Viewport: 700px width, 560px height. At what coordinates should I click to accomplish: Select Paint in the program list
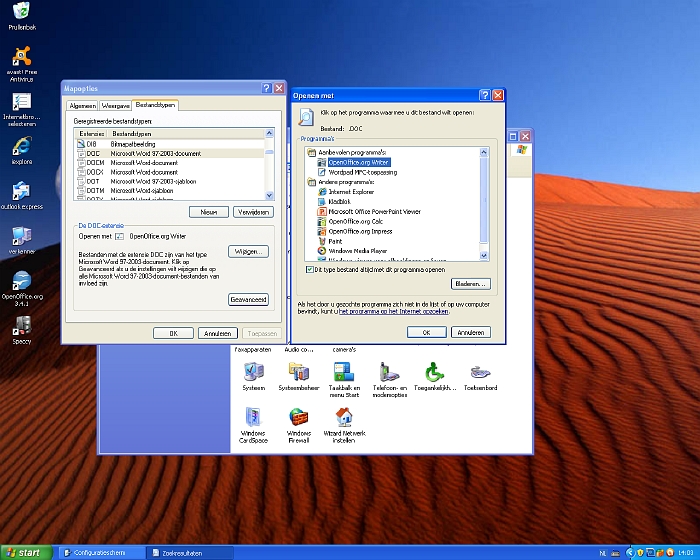[x=335, y=241]
